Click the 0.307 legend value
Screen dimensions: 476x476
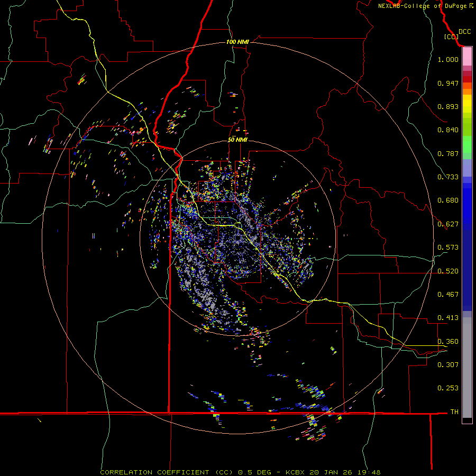click(x=448, y=365)
